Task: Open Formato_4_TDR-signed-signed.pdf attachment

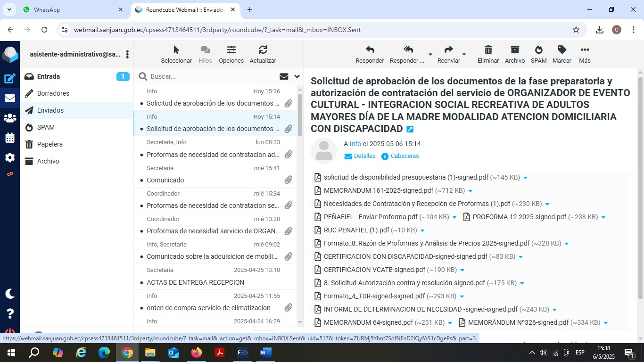Action: 374,296
